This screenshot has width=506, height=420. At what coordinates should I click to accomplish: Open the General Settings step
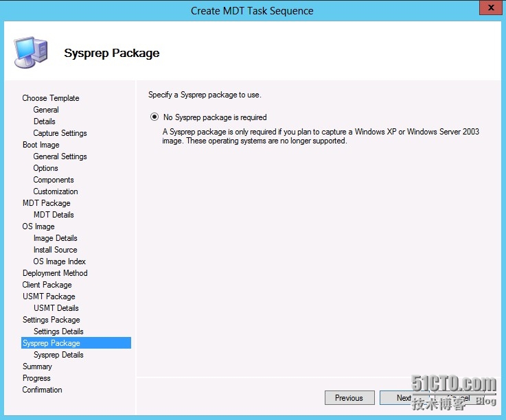pos(60,156)
